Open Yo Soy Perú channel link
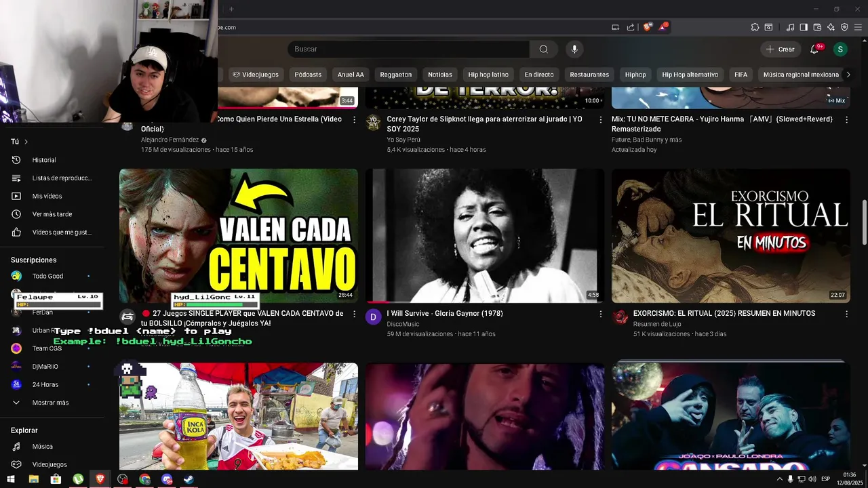 403,140
